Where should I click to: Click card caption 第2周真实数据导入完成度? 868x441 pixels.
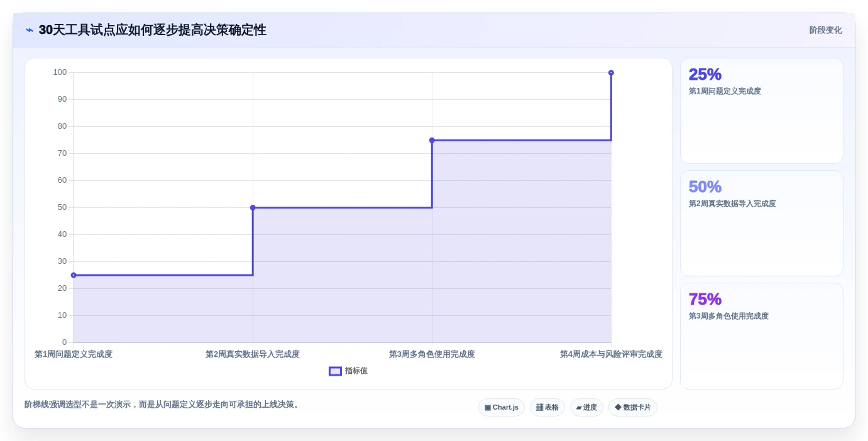[732, 204]
